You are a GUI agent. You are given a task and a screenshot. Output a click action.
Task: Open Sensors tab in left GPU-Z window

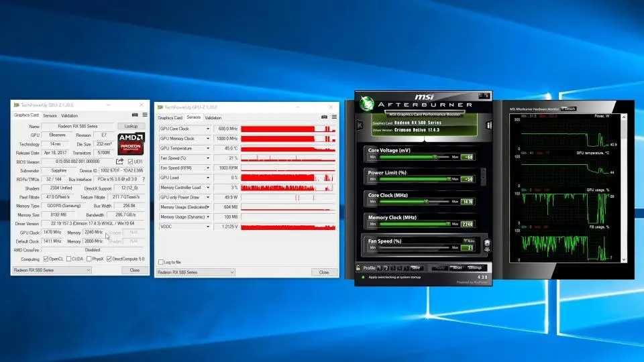tap(50, 116)
